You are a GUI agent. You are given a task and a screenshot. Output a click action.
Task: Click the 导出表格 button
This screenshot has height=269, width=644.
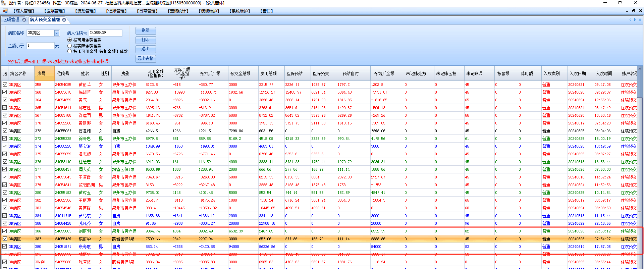pyautogui.click(x=146, y=59)
